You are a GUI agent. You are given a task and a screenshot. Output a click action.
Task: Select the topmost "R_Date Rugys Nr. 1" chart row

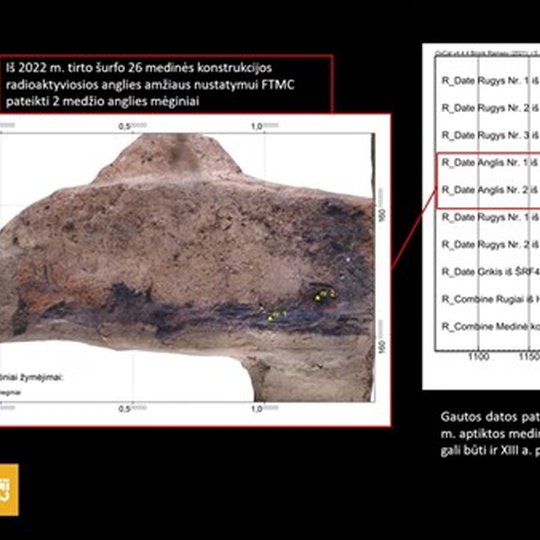pos(490,81)
